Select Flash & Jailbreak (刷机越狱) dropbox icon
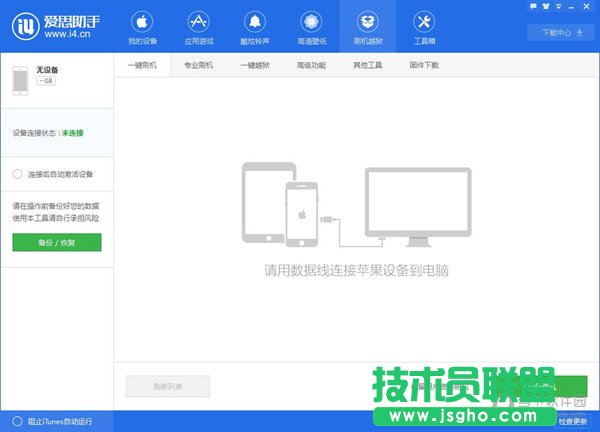This screenshot has height=432, width=600. pyautogui.click(x=368, y=22)
